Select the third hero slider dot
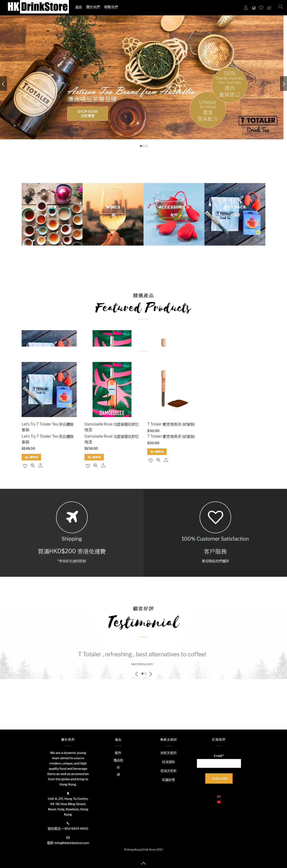This screenshot has width=287, height=868. (147, 146)
